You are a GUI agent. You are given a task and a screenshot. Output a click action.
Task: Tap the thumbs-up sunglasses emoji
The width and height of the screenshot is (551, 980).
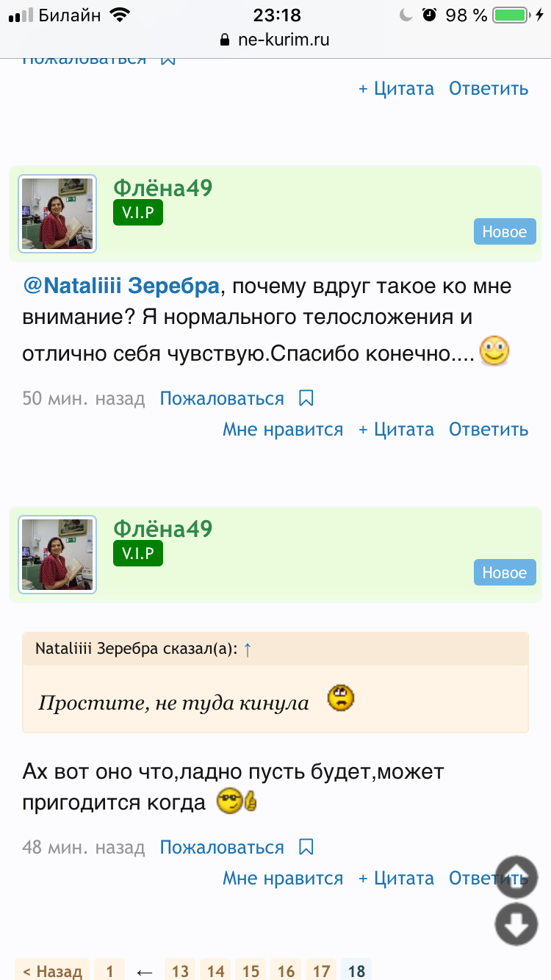[x=237, y=801]
